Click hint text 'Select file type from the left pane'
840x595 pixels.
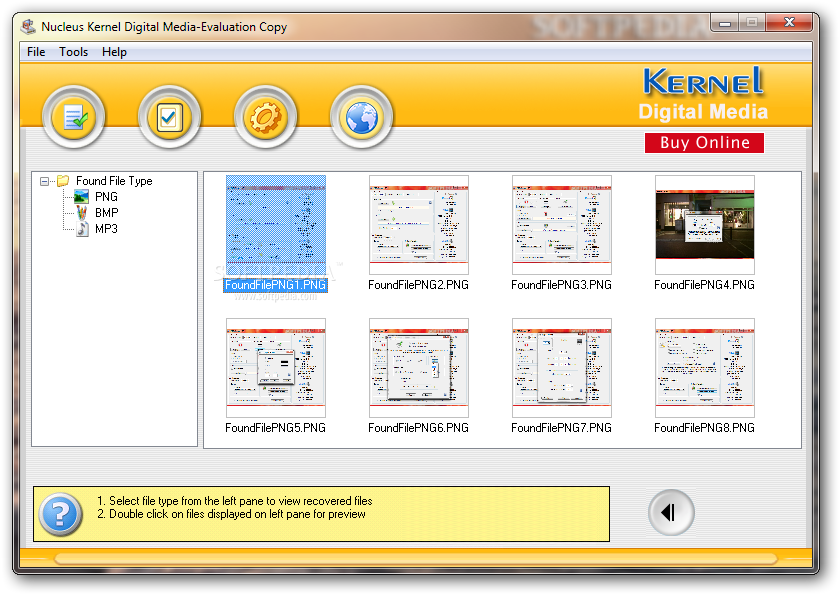185,501
